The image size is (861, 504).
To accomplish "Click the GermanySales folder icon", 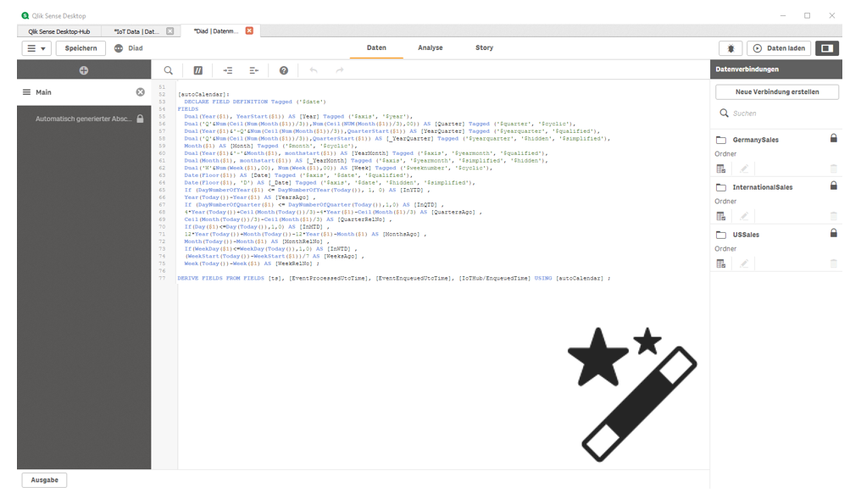I will [721, 140].
